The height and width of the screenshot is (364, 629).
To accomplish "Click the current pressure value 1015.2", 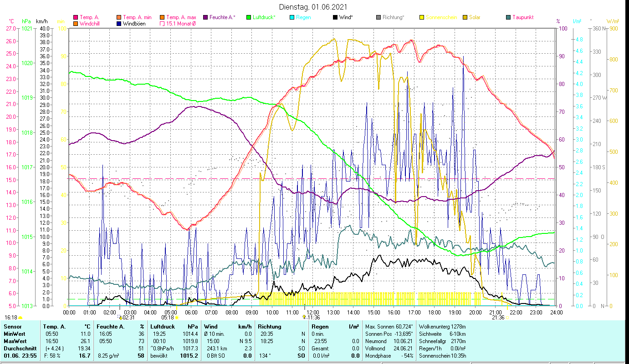I will tap(189, 355).
